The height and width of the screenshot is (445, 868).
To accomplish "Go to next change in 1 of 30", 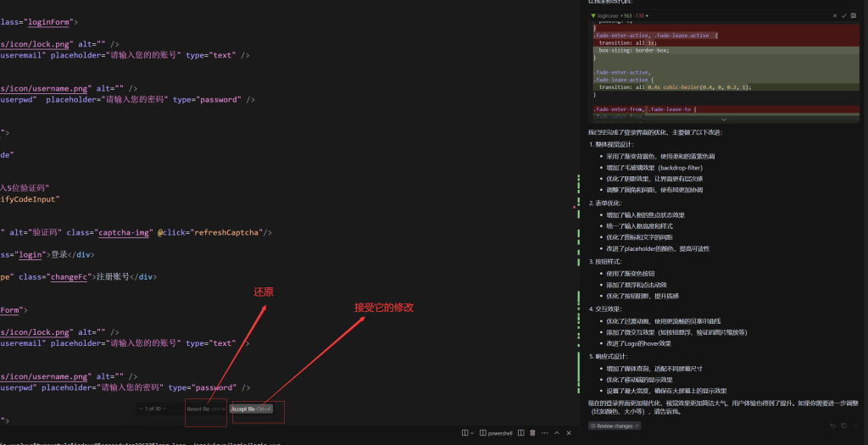I will pyautogui.click(x=142, y=409).
